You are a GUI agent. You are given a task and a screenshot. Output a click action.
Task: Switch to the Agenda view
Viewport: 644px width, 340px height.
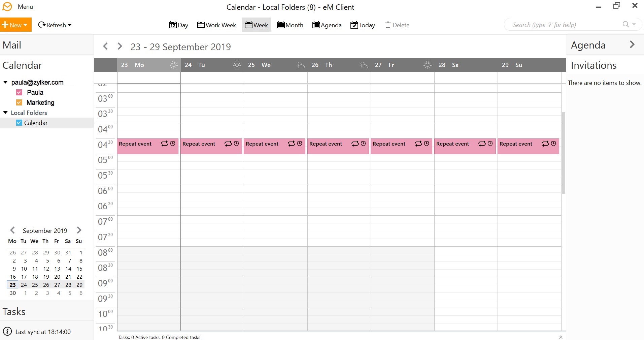[x=327, y=25]
